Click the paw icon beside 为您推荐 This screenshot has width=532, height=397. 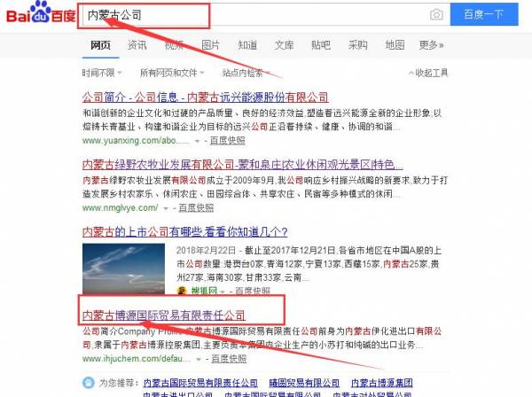[x=88, y=383]
